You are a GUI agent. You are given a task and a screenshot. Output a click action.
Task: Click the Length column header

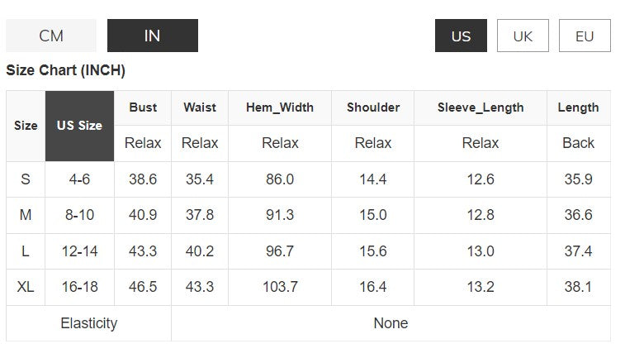(x=578, y=107)
